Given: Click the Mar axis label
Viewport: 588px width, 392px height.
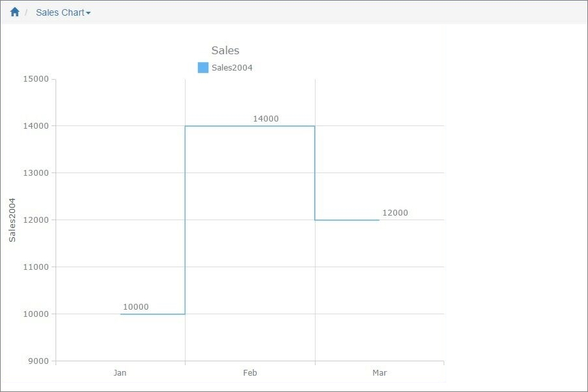Looking at the screenshot, I should click(x=380, y=372).
